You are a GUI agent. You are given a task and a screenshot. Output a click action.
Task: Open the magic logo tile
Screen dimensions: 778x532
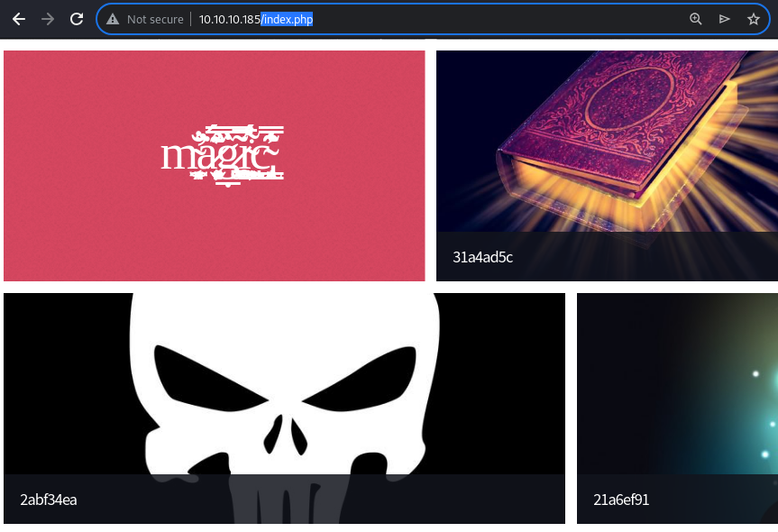point(215,166)
